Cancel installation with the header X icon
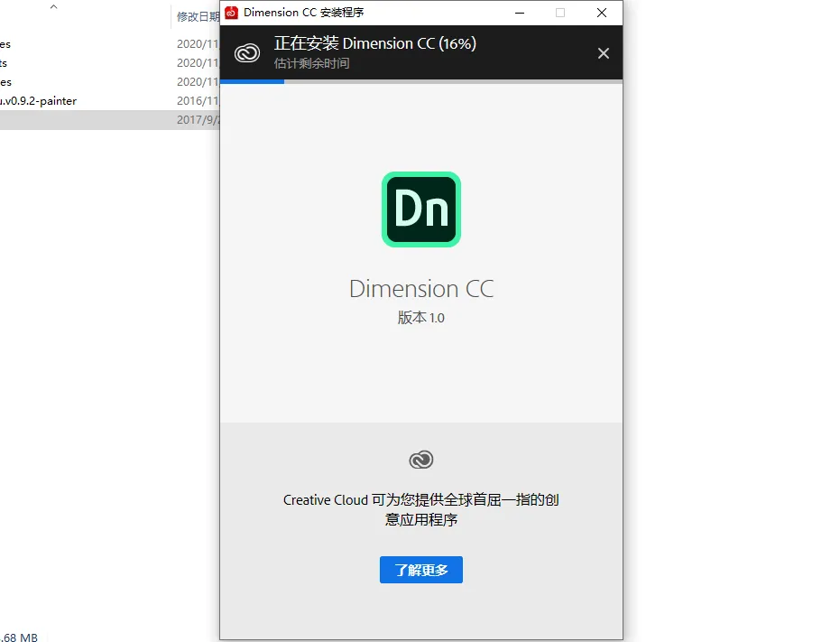 pos(604,53)
